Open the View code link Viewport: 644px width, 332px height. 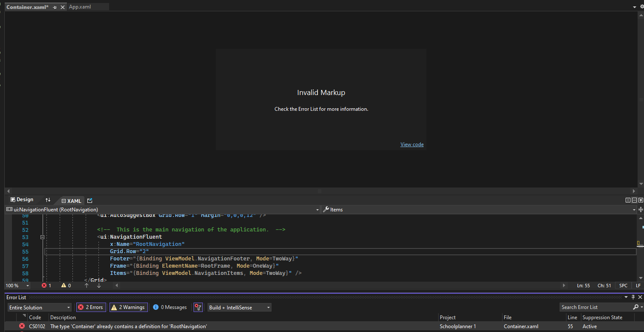point(412,144)
